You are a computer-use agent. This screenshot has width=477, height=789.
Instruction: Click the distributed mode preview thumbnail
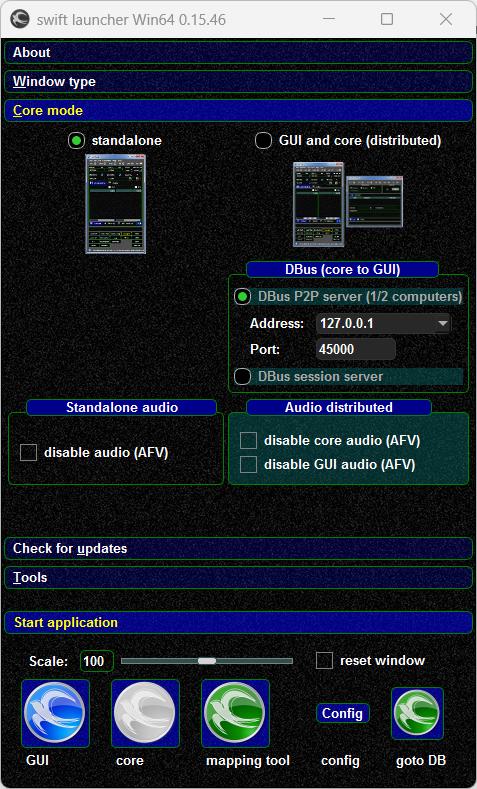348,204
